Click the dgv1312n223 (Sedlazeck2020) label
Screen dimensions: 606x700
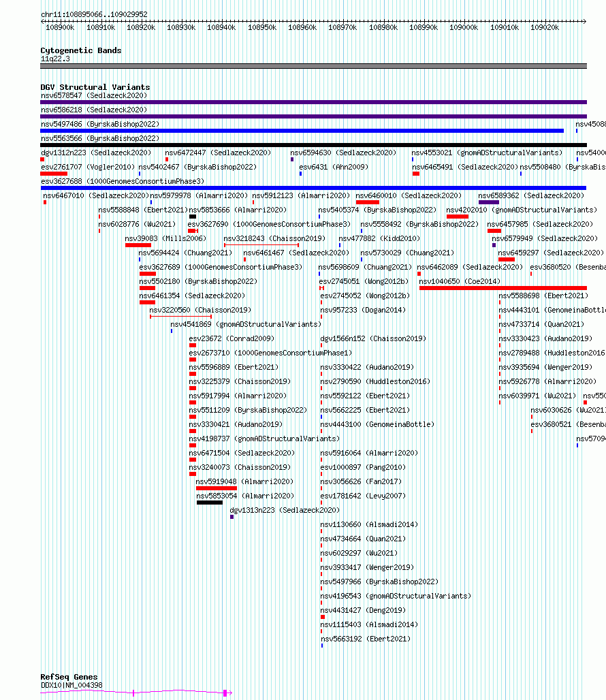(x=96, y=153)
